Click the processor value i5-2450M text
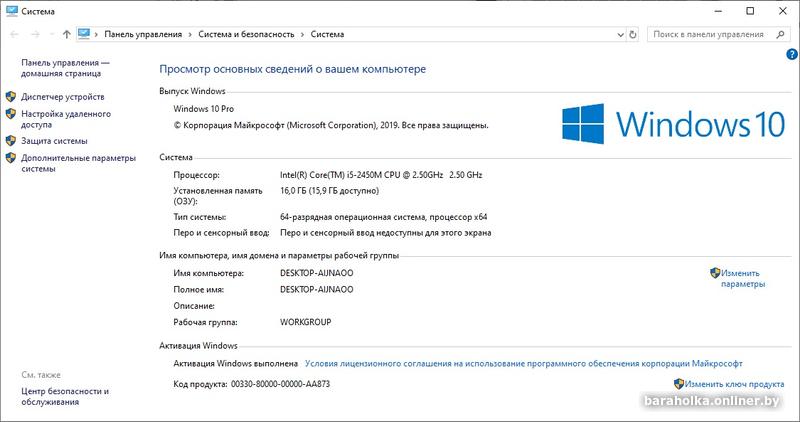Viewport: 800px width, 422px height. [x=381, y=175]
